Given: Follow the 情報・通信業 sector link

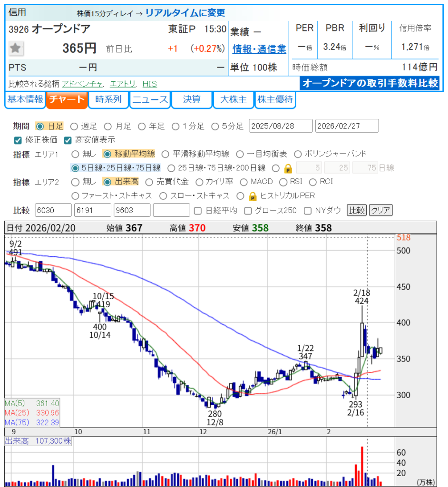Looking at the screenshot, I should point(259,49).
